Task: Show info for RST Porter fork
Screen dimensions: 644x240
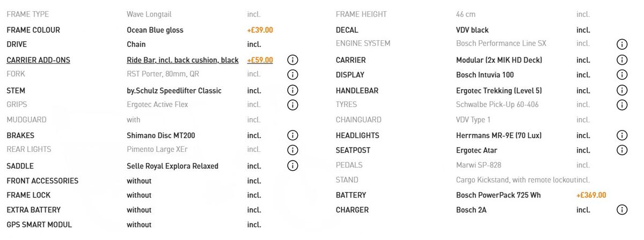Action: click(x=292, y=75)
